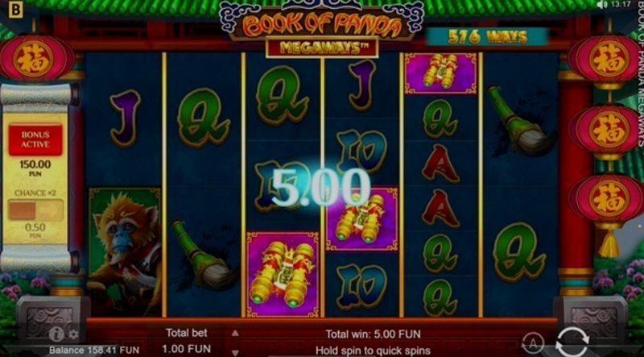Click the yellow B logo icon

15,10
